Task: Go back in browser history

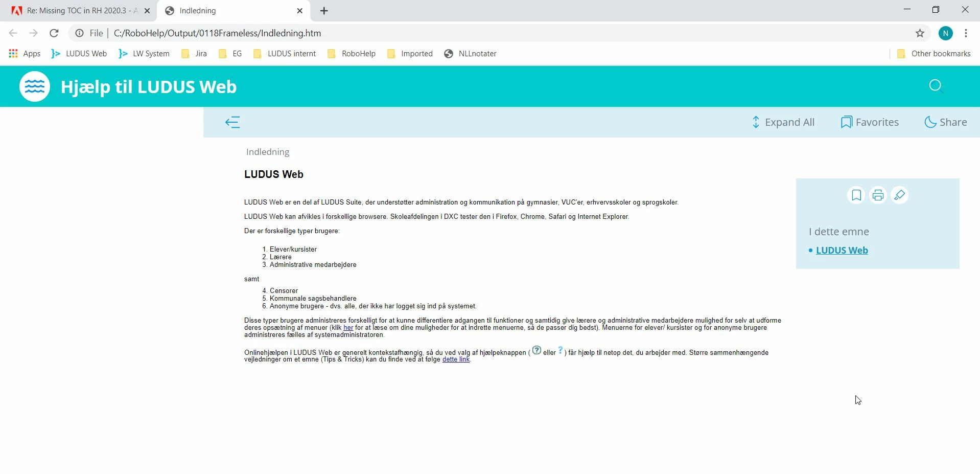Action: pos(13,33)
